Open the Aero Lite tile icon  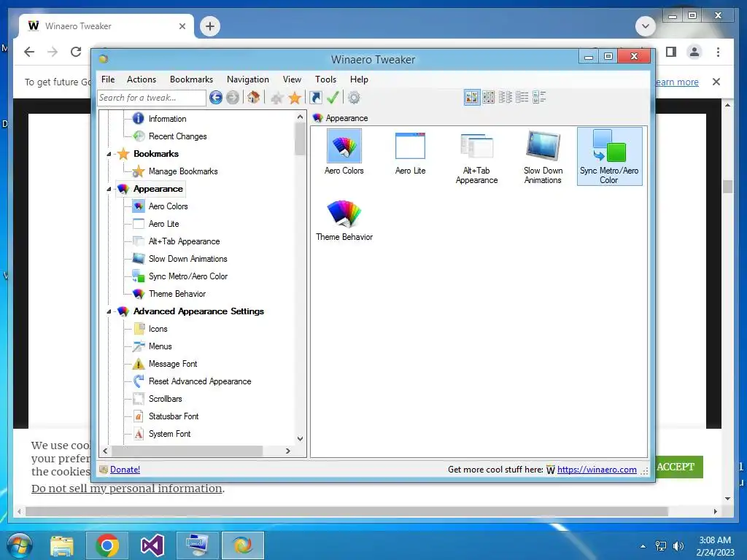(x=410, y=152)
